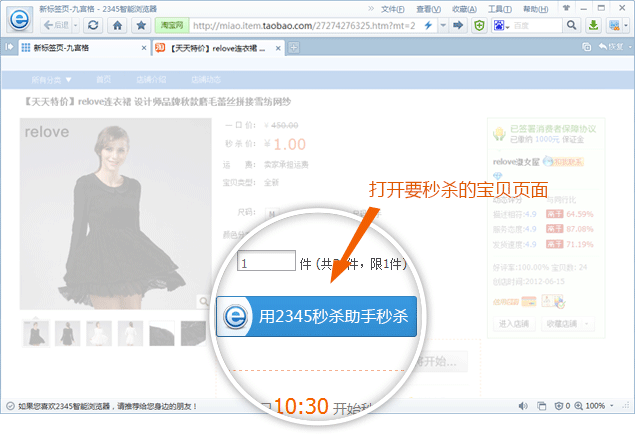The height and width of the screenshot is (434, 635).
Task: Toggle sound with the status bar speaker
Action: [523, 406]
